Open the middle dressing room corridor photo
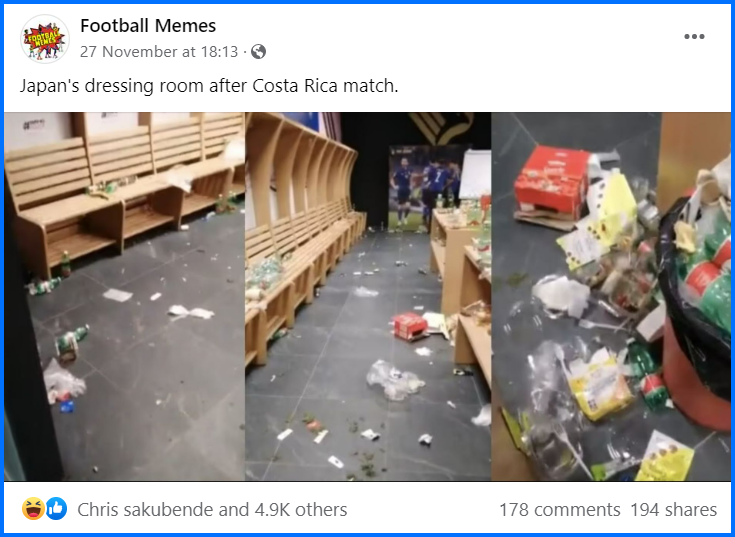Screen dimensions: 735x537 click(368, 296)
